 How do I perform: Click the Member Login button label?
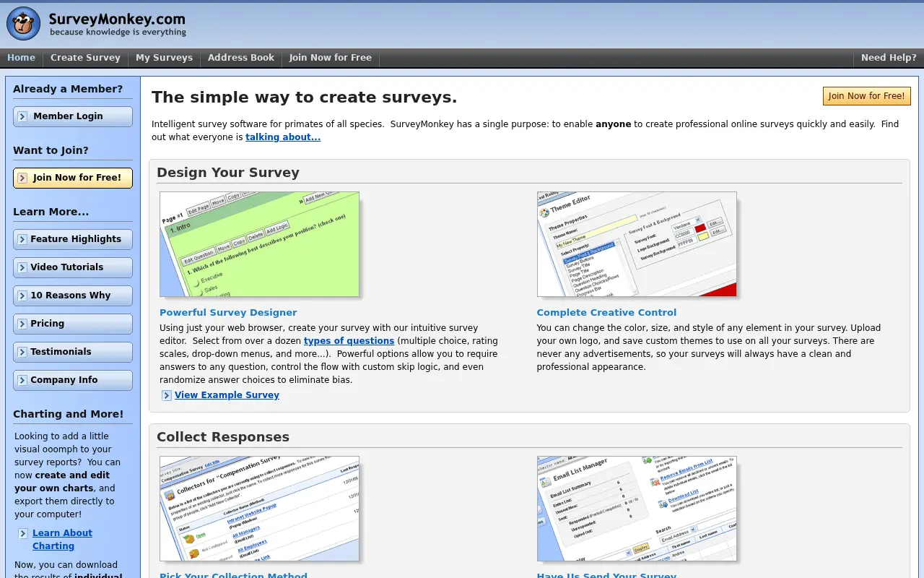point(68,116)
